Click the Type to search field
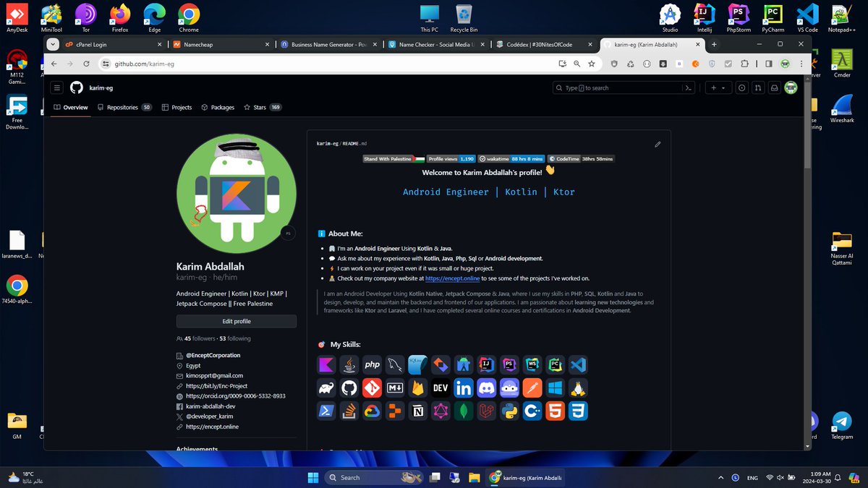Image resolution: width=868 pixels, height=488 pixels. (x=622, y=87)
